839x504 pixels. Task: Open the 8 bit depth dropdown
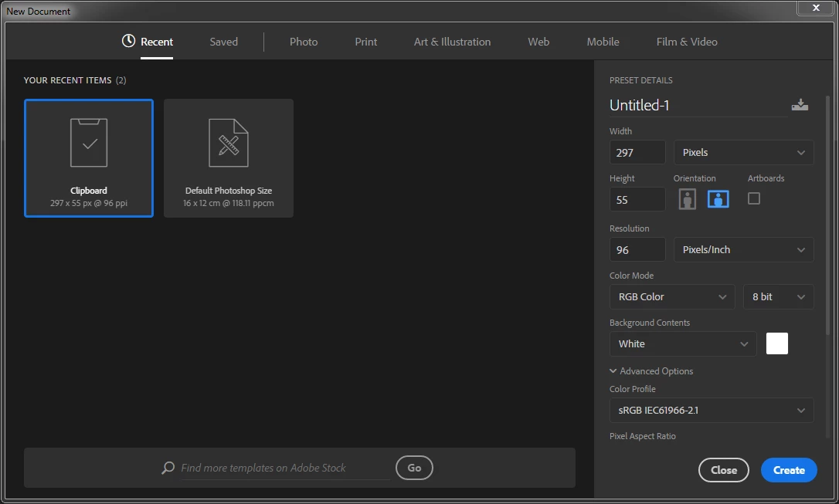(778, 296)
